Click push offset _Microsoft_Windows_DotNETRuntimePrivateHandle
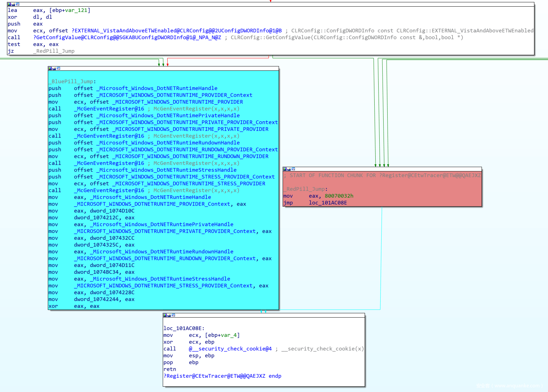Screen dimensions: 548x392 144,116
